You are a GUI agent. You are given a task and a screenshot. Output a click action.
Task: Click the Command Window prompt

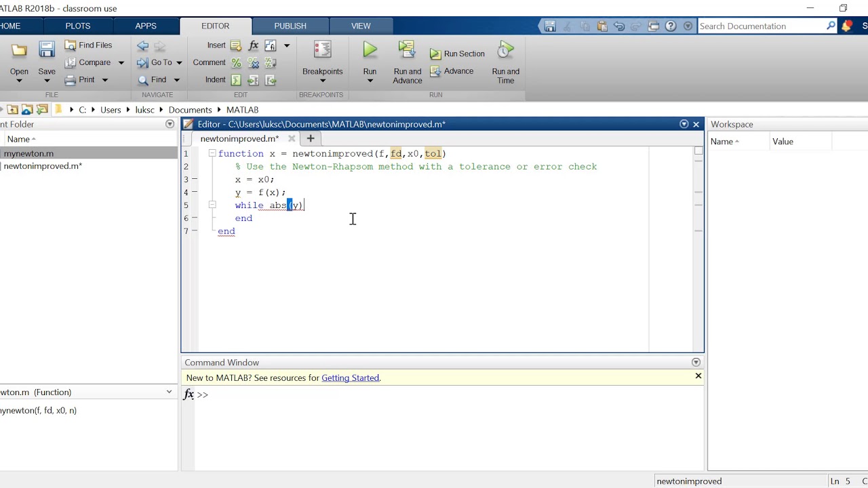tap(202, 394)
